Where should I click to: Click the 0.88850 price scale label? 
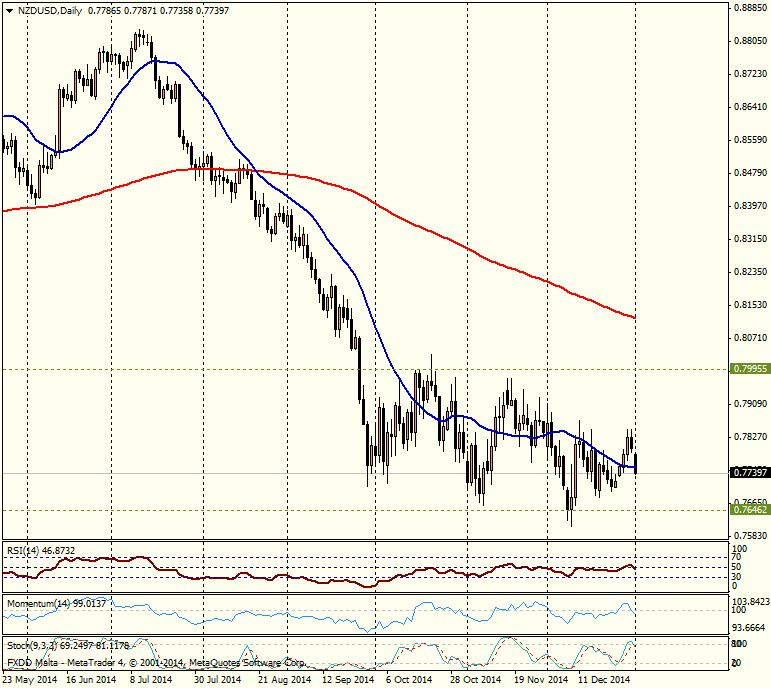point(749,8)
